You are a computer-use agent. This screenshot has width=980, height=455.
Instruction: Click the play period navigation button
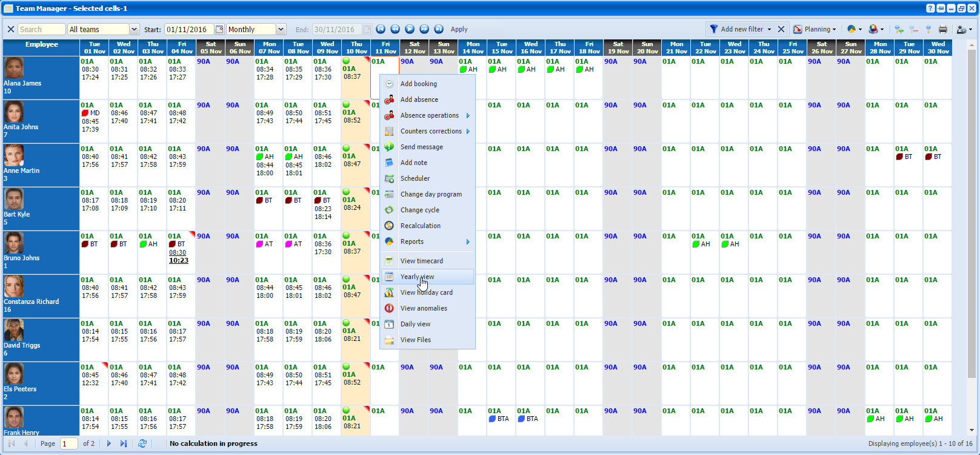click(410, 29)
